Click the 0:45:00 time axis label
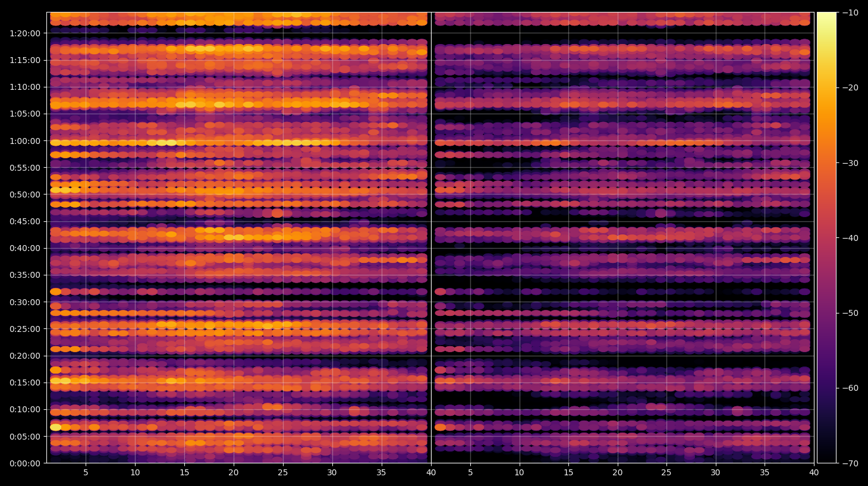The width and height of the screenshot is (868, 486). pyautogui.click(x=25, y=221)
